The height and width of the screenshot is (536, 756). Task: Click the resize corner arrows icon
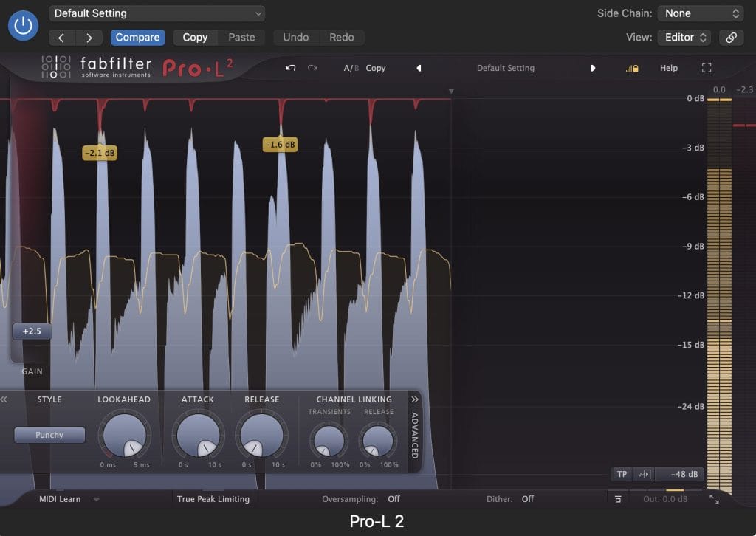(x=714, y=499)
